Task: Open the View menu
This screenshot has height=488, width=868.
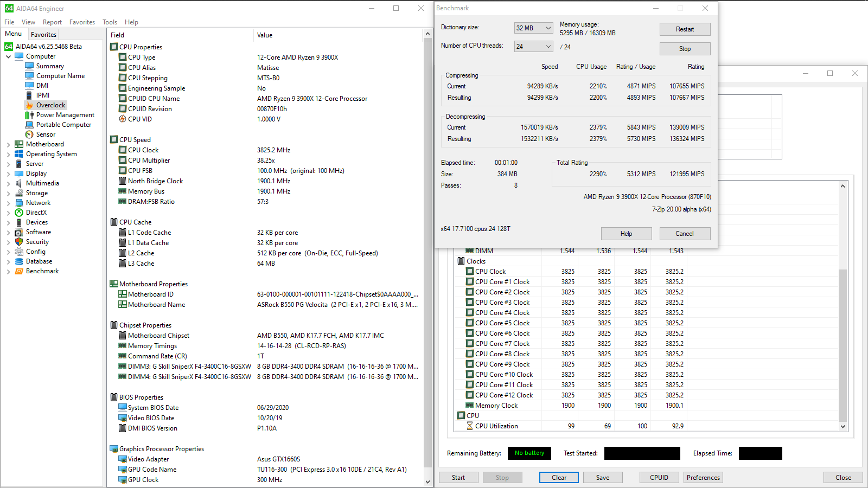Action: (x=28, y=22)
